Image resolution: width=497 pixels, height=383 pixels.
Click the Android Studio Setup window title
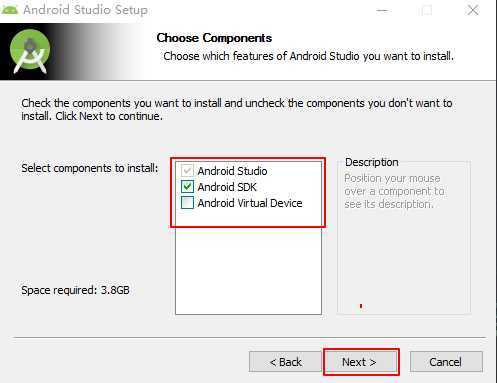pyautogui.click(x=85, y=10)
